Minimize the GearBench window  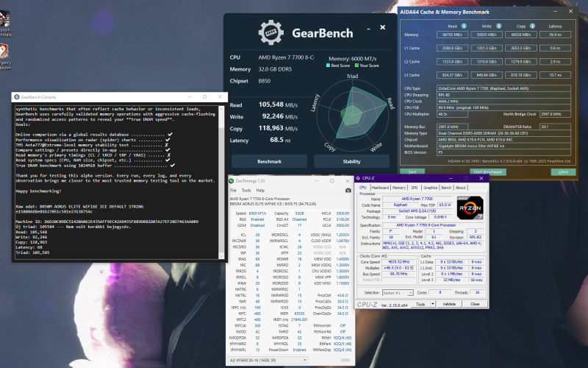[368, 28]
